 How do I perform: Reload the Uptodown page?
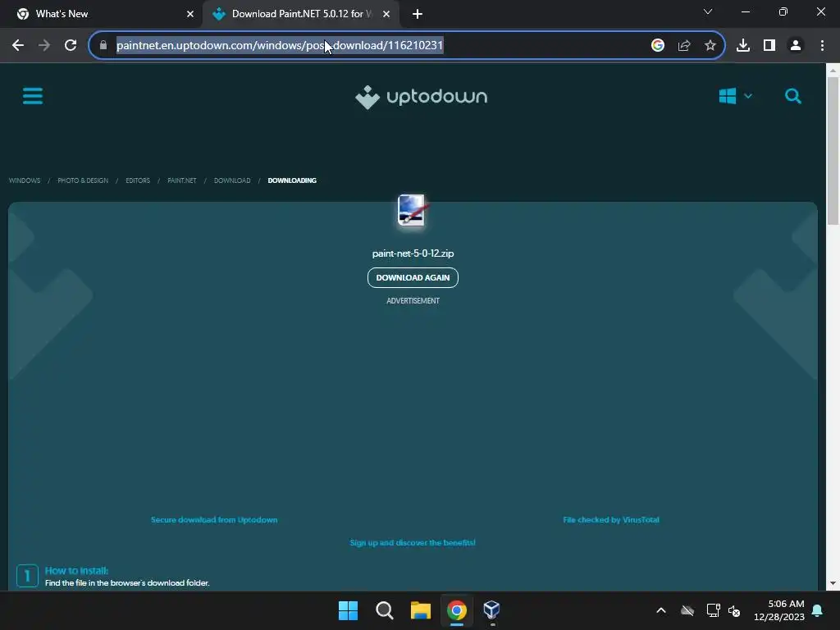click(71, 46)
